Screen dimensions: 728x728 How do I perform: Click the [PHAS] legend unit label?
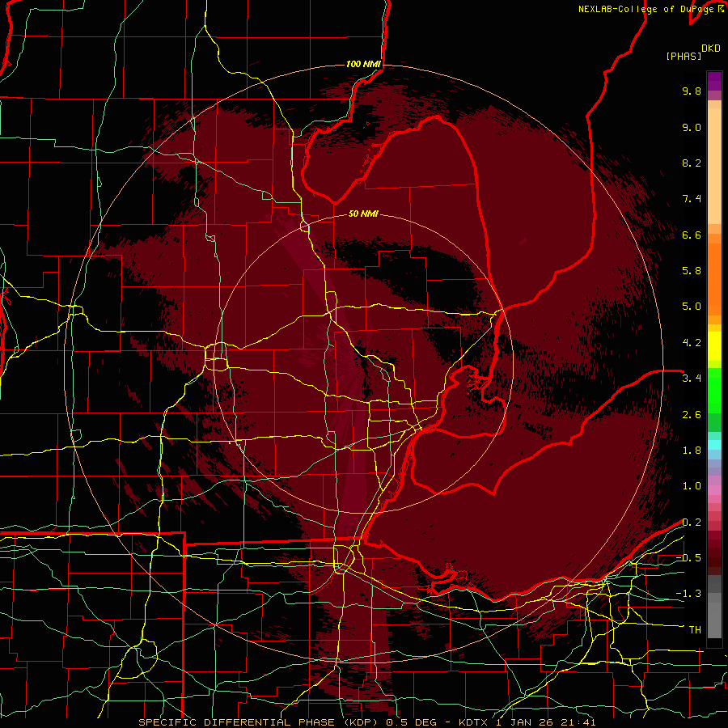tap(684, 57)
